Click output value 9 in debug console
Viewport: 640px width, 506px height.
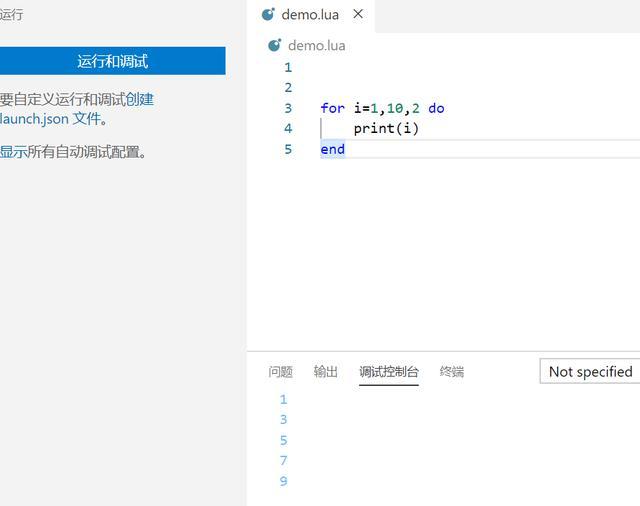(284, 481)
